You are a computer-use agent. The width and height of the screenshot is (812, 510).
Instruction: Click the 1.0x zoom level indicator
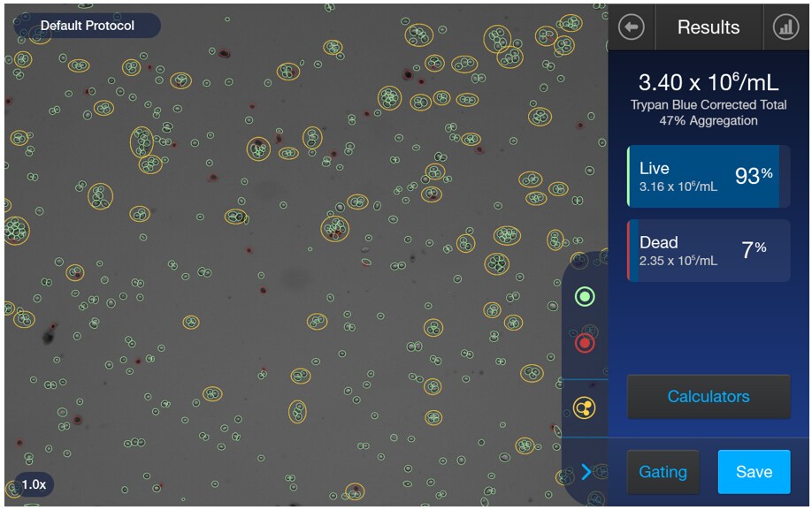(34, 484)
